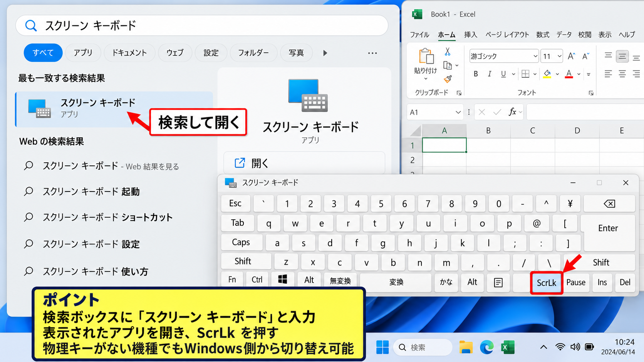
Task: Open the ファイル tab in Excel
Action: (x=419, y=35)
